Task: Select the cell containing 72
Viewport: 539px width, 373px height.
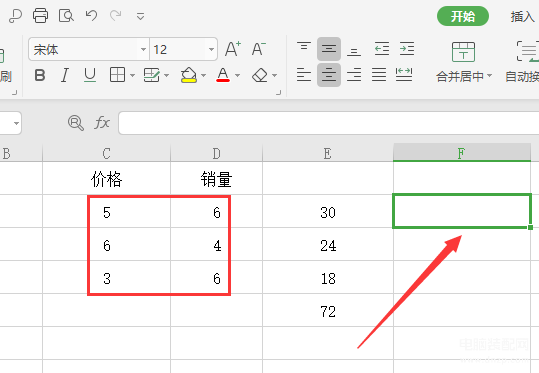Action: coord(328,311)
